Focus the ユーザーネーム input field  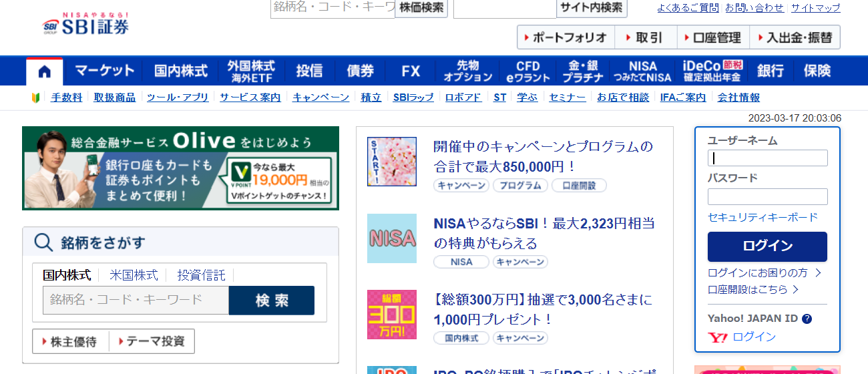(x=768, y=158)
